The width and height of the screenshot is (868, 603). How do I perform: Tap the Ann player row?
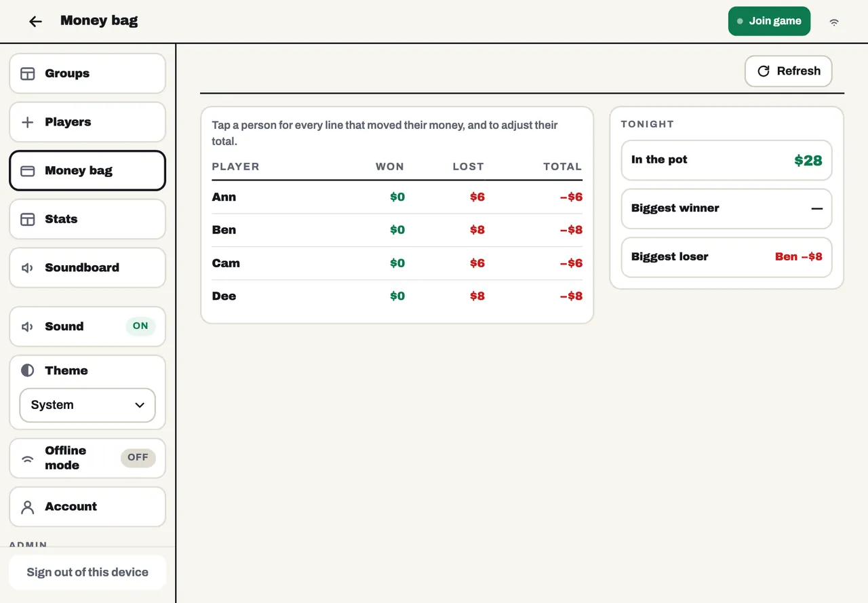click(397, 197)
